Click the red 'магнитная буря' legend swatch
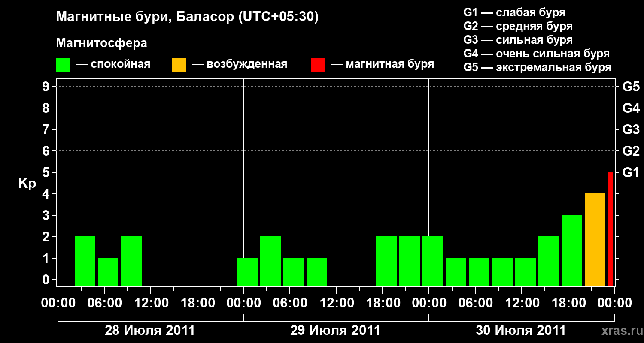Image resolution: width=644 pixels, height=343 pixels. coord(318,64)
